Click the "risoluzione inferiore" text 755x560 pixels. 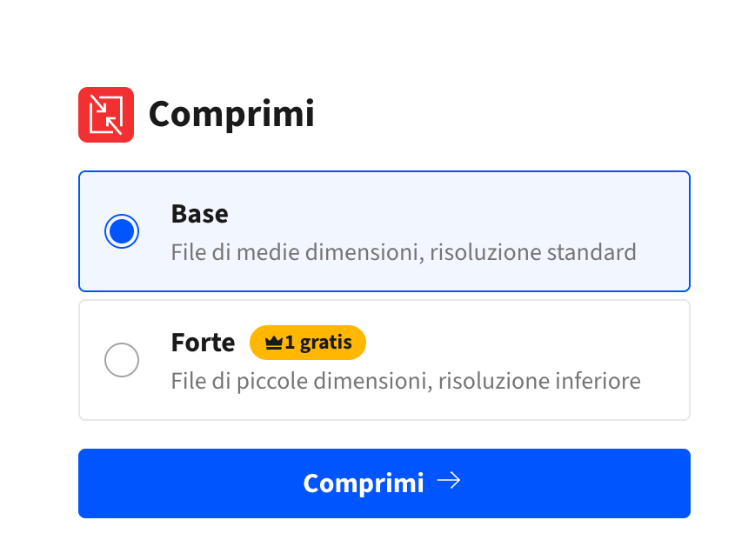(539, 382)
